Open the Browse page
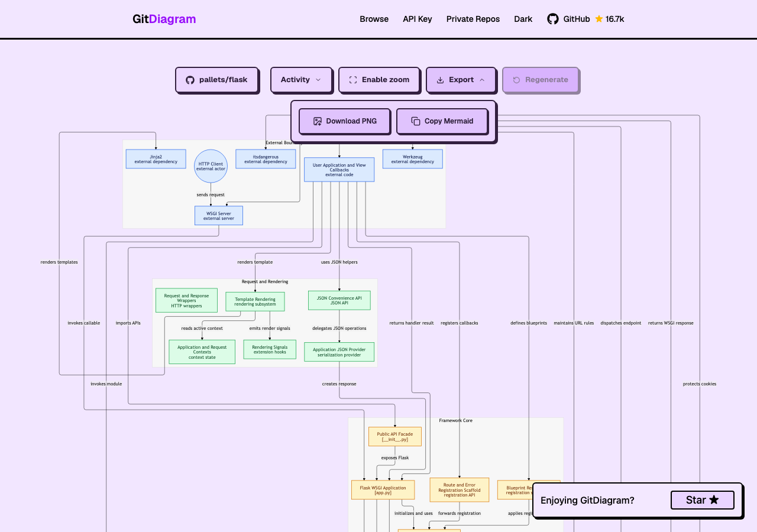The height and width of the screenshot is (532, 757). [374, 19]
